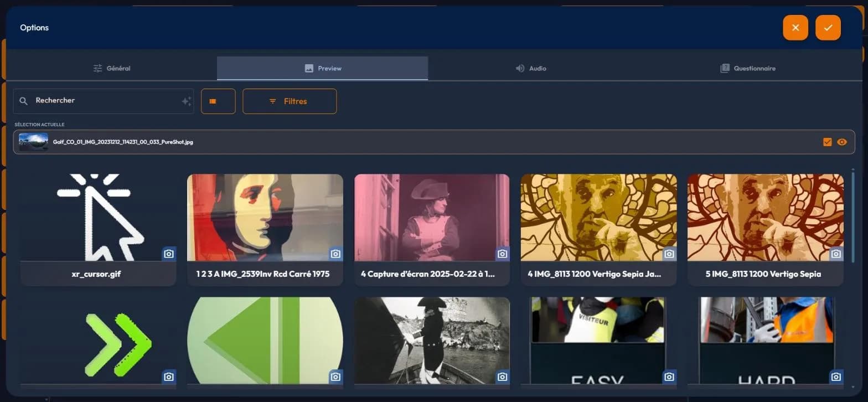Screen dimensions: 868x402
Task: Cancel options with the orange X button
Action: pos(795,28)
